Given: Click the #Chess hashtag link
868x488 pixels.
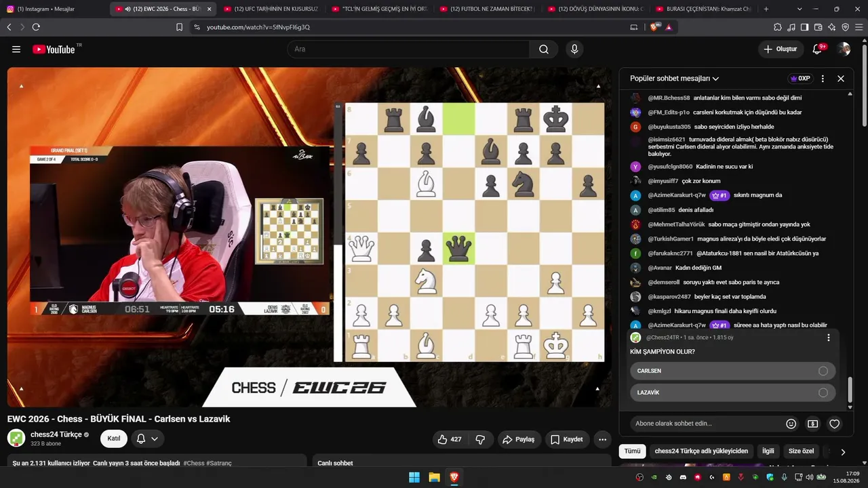Looking at the screenshot, I should point(194,464).
